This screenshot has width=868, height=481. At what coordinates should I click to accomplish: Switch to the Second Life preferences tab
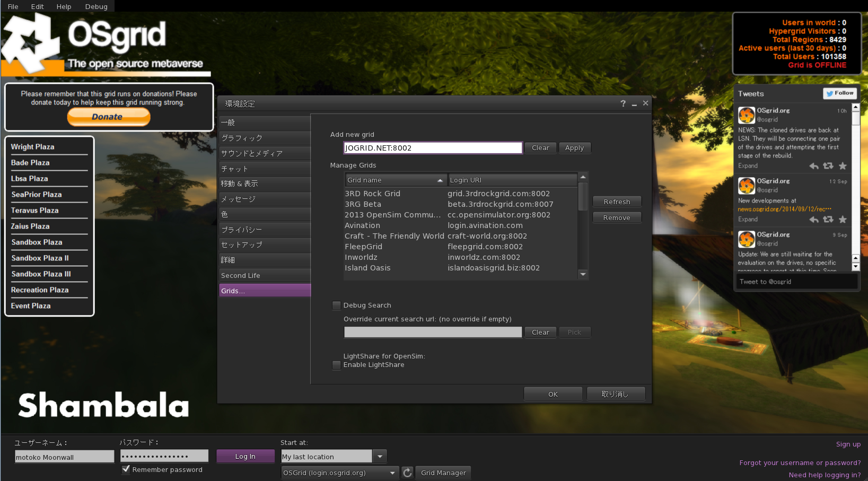click(265, 275)
